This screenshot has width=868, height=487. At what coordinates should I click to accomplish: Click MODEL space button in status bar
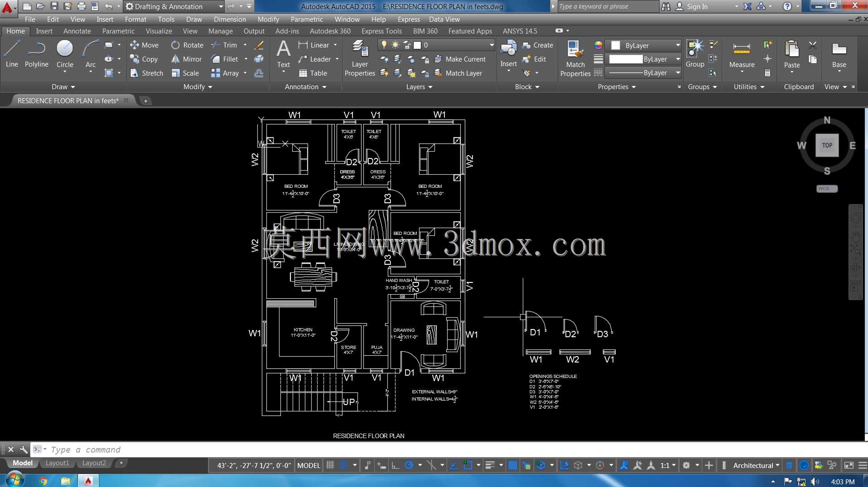(x=309, y=465)
